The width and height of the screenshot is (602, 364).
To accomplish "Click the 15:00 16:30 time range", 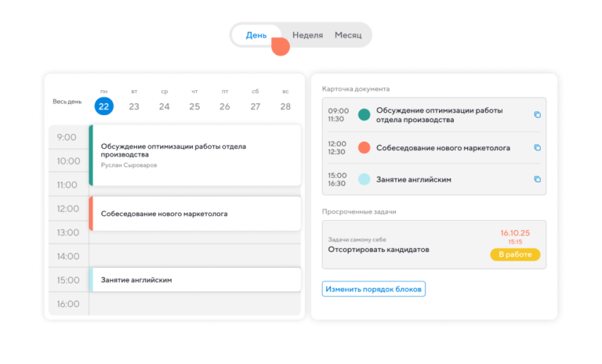I will click(337, 179).
